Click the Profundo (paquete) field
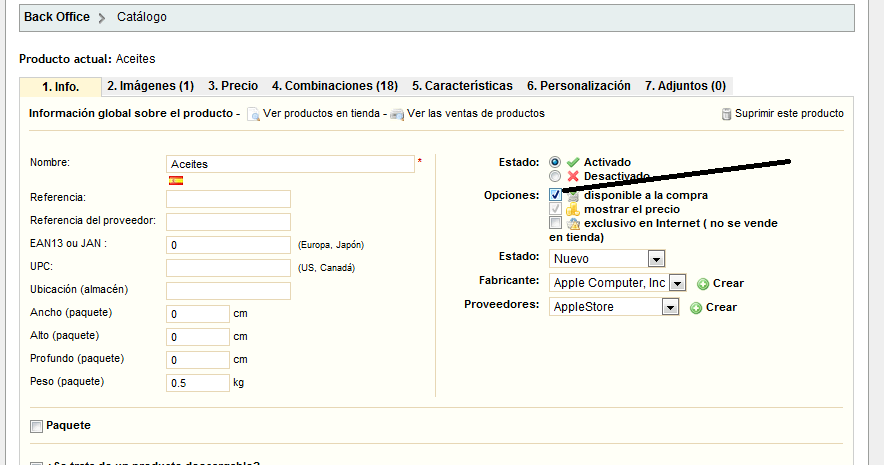The width and height of the screenshot is (884, 465). tap(198, 360)
